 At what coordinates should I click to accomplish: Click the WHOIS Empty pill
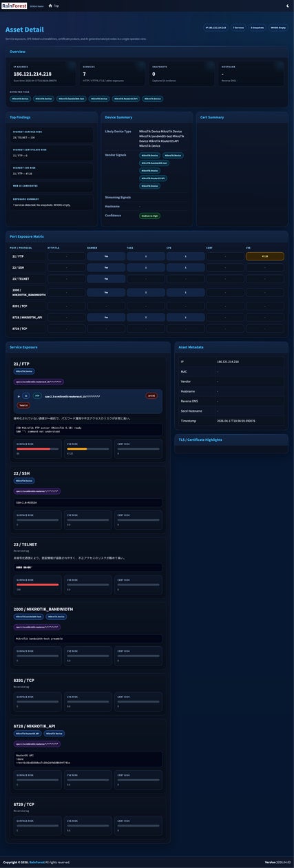tap(278, 28)
